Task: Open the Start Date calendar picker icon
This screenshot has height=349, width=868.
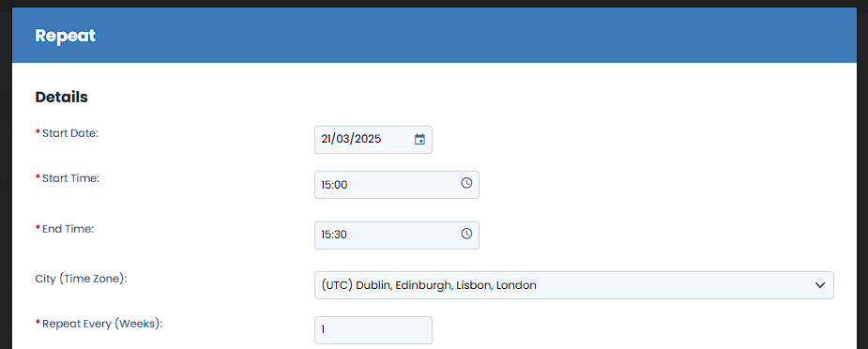Action: [x=419, y=140]
